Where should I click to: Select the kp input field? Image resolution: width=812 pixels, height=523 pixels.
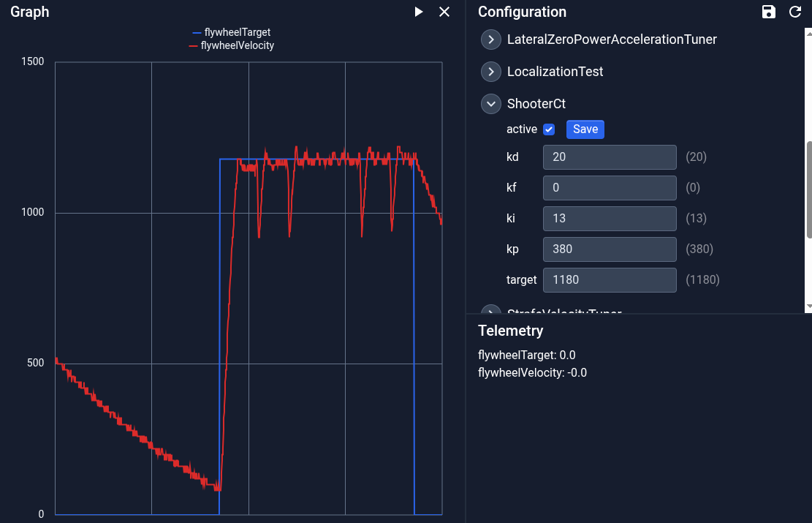point(610,249)
